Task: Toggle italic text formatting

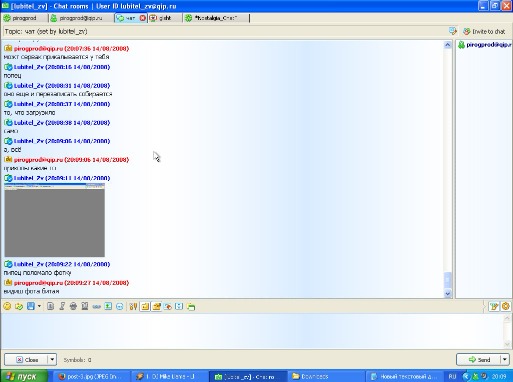Action: [62, 306]
